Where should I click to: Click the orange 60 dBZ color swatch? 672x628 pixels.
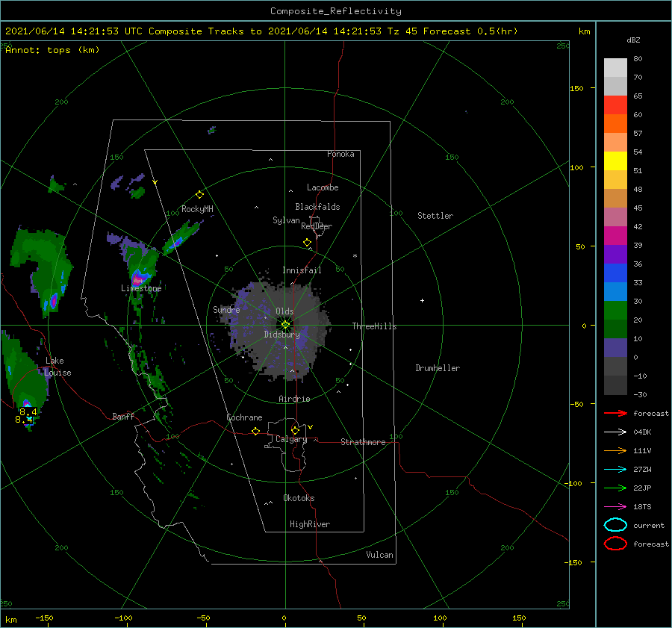615,123
